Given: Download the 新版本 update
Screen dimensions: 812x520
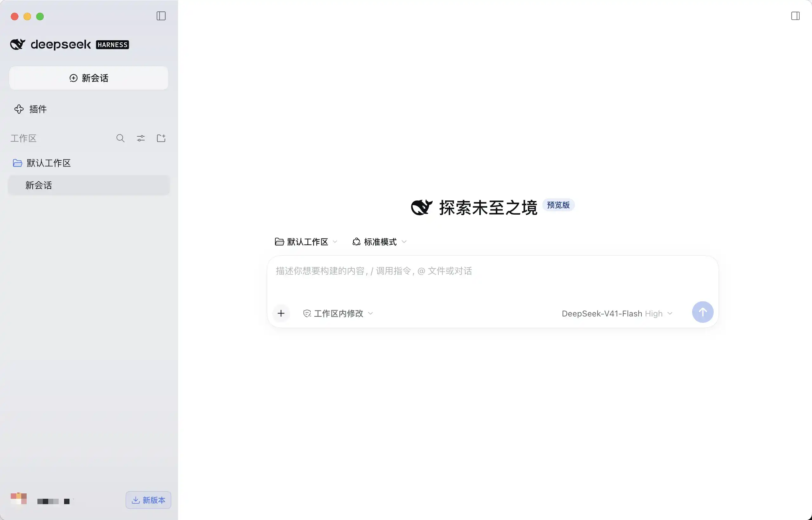Looking at the screenshot, I should [148, 500].
